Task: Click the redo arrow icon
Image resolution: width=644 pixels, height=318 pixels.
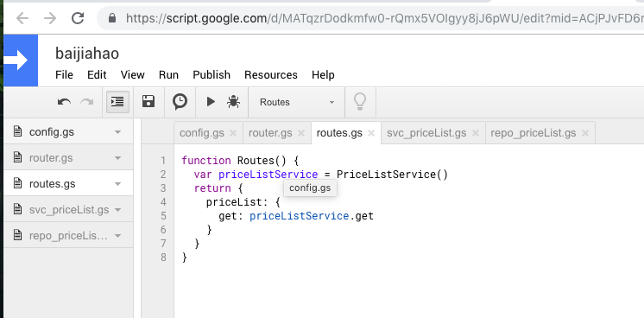Action: [x=86, y=102]
